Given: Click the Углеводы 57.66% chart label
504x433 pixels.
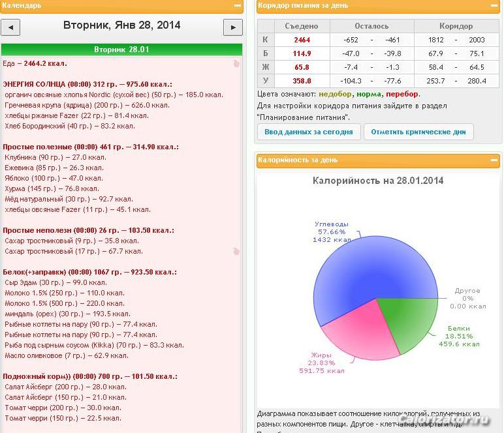Looking at the screenshot, I should [332, 231].
